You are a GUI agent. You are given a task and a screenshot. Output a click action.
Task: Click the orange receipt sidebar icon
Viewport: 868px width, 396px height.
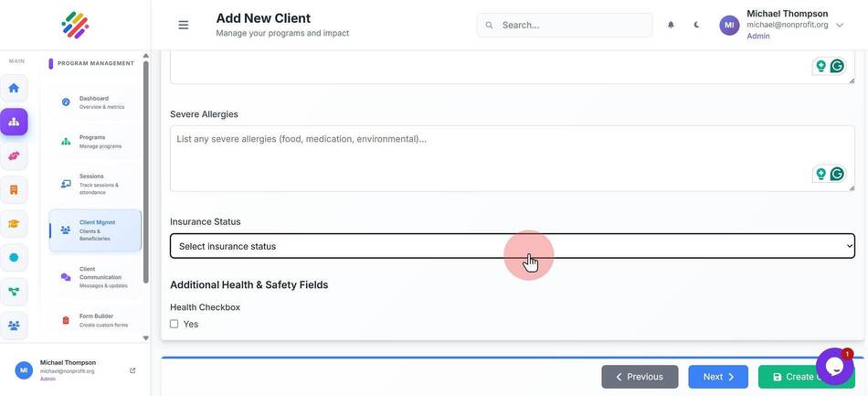tap(14, 190)
